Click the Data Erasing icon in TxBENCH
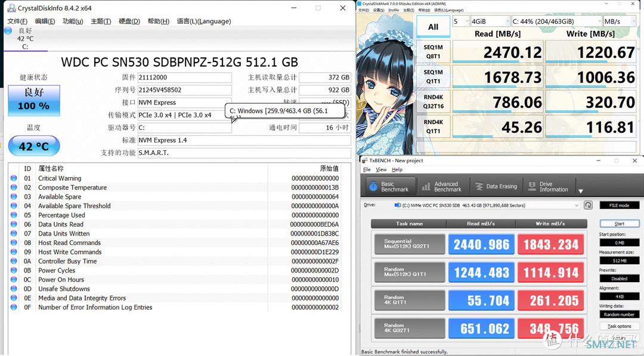The width and height of the screenshot is (644, 356). click(x=479, y=187)
